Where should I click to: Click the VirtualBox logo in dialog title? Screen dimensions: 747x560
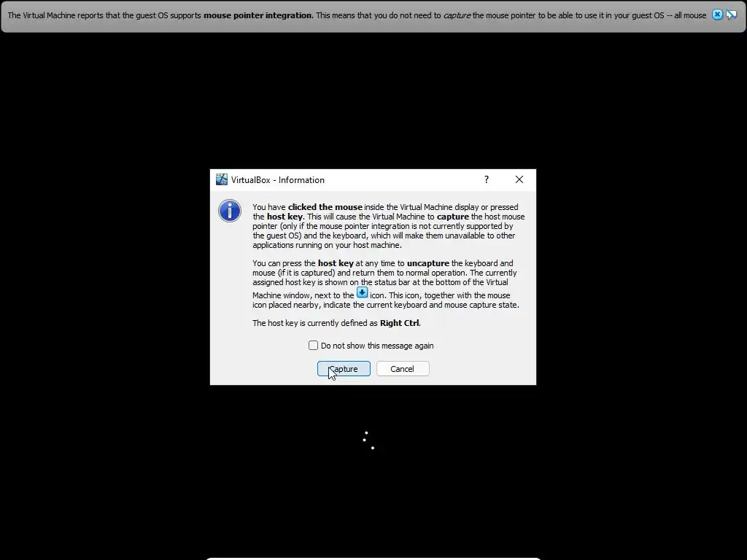(222, 179)
